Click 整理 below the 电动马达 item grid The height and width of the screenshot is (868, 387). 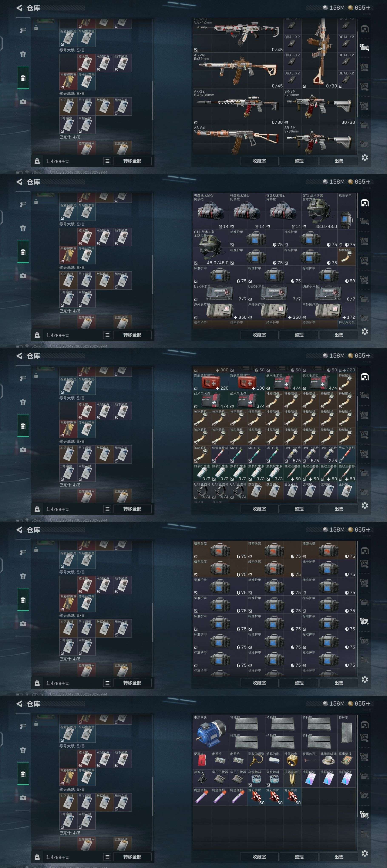[x=299, y=857]
